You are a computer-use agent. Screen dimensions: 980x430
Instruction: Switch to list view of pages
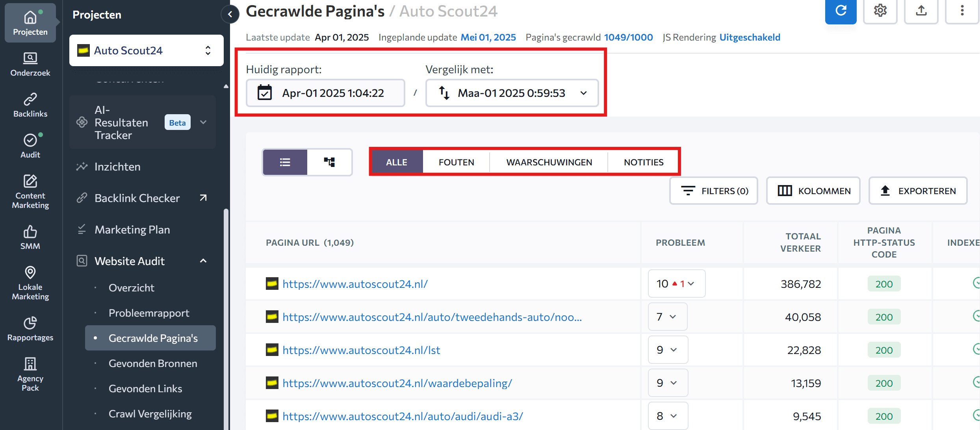click(285, 162)
